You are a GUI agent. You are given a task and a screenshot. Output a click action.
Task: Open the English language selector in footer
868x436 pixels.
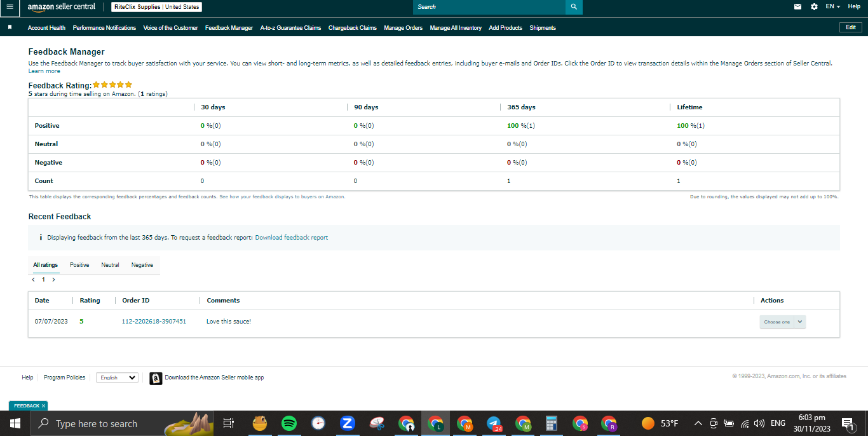point(117,378)
